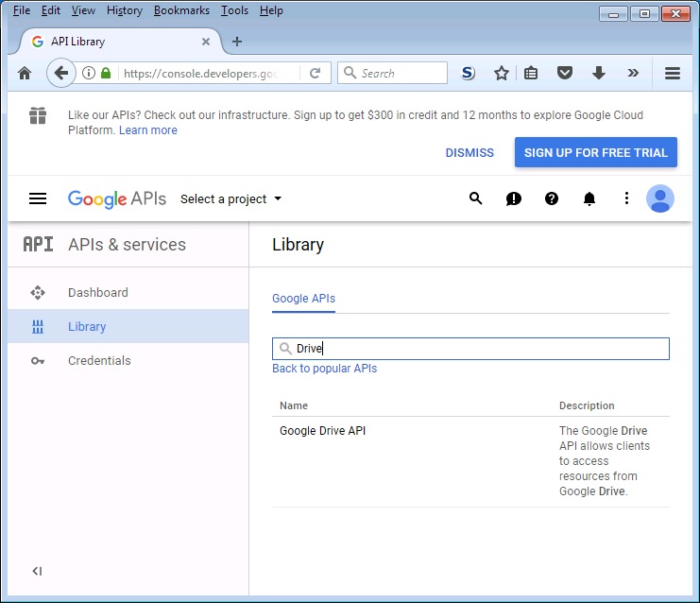The image size is (700, 603).
Task: Click the Description column header
Action: coord(587,405)
